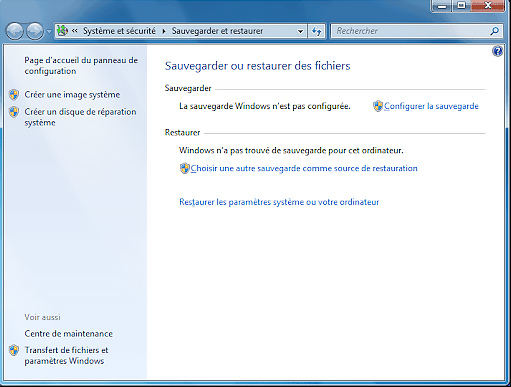511x387 pixels.
Task: Go to Système et sécurité breadcrumb
Action: pyautogui.click(x=119, y=31)
